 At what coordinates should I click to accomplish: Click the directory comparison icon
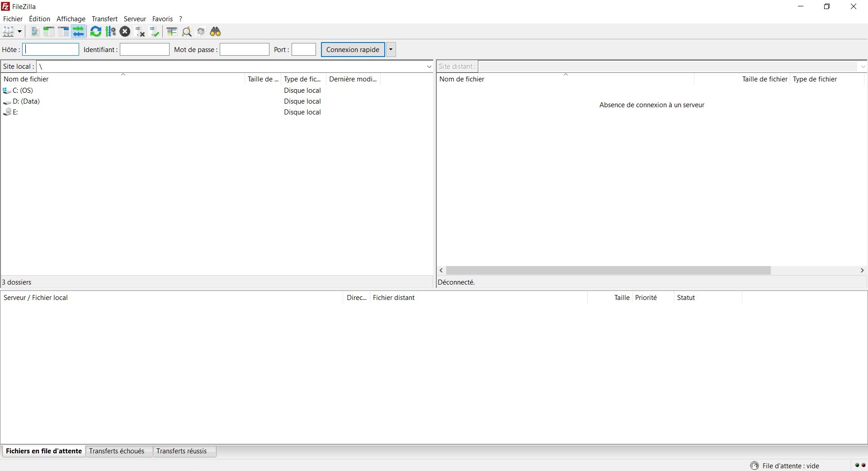(x=186, y=32)
